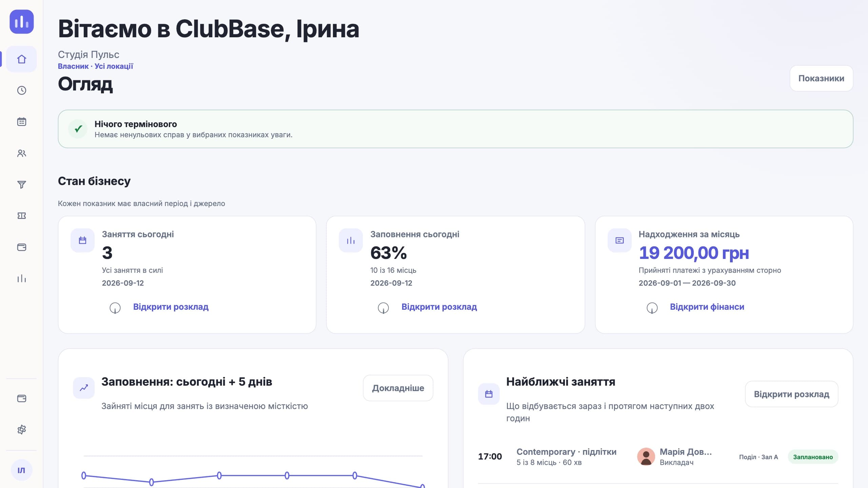The width and height of the screenshot is (868, 488).
Task: Open the settings gear sidebar icon
Action: click(22, 430)
